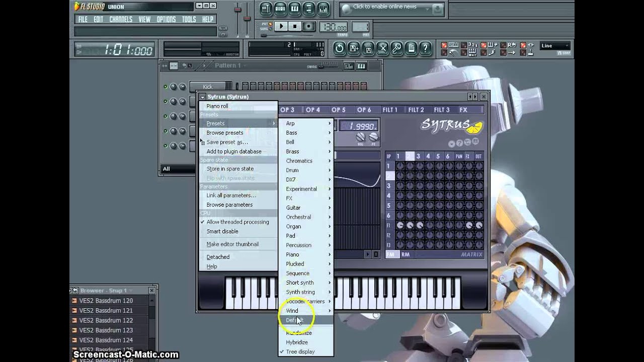Click the stop button in transport
644x362 pixels.
pyautogui.click(x=295, y=27)
